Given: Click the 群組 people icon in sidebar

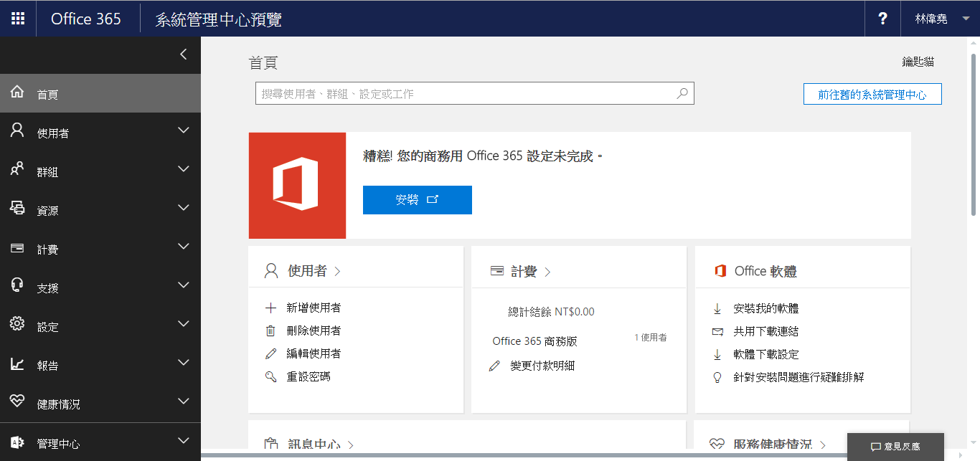Looking at the screenshot, I should [x=17, y=170].
